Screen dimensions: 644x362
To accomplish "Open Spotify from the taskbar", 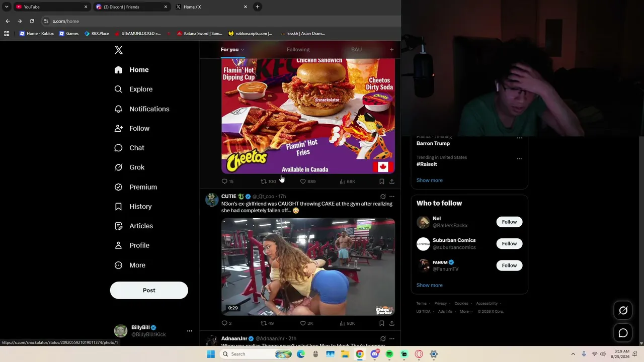I will coord(389,354).
